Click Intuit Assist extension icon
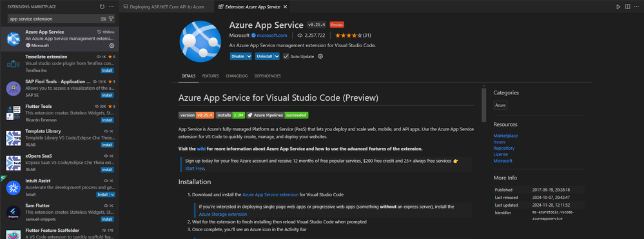 pos(13,187)
